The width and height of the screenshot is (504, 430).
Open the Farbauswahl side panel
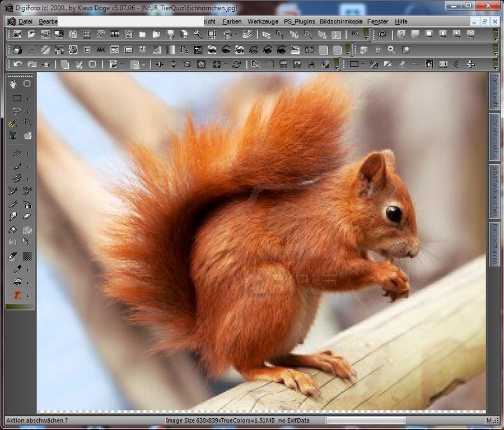[x=494, y=91]
